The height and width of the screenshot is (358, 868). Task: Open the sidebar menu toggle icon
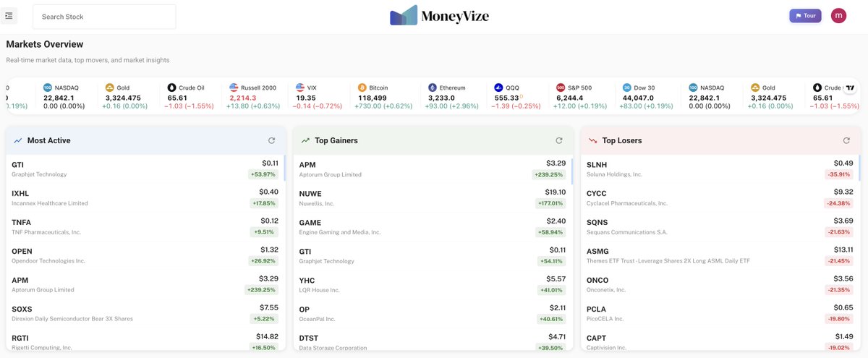click(9, 16)
